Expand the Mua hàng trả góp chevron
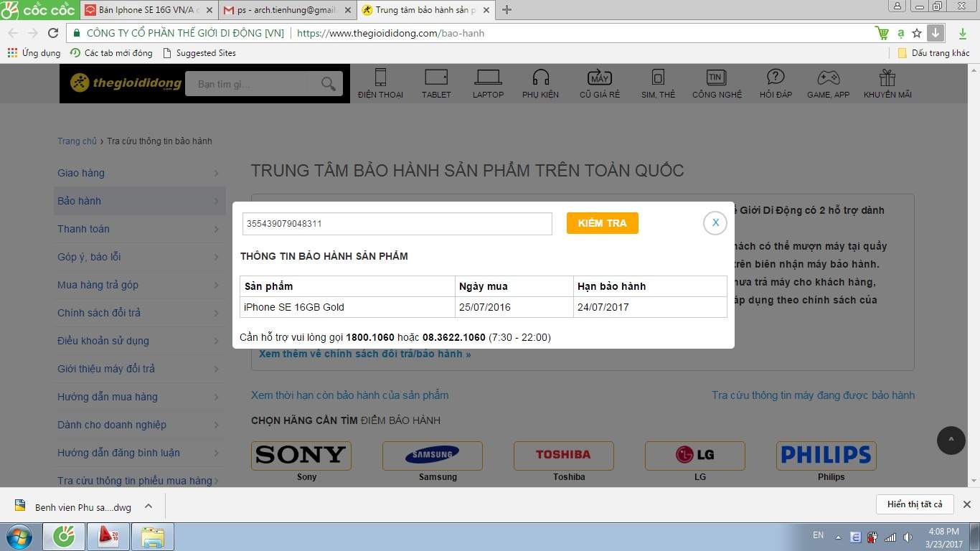This screenshot has height=551, width=980. [216, 285]
